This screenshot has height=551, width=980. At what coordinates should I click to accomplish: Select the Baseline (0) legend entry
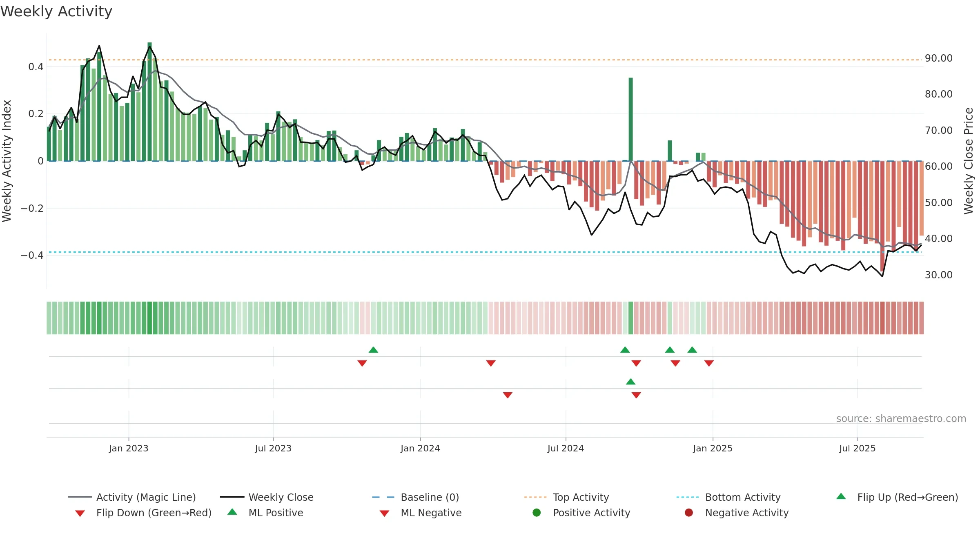[416, 497]
